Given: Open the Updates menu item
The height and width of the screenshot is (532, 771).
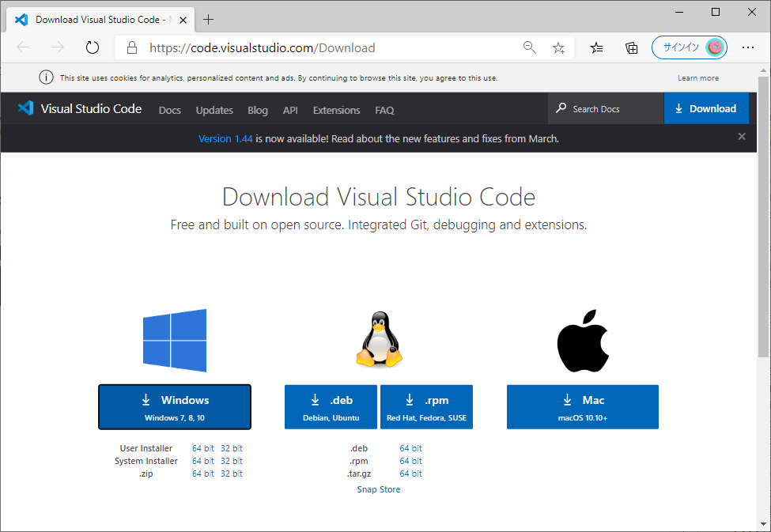Looking at the screenshot, I should click(x=214, y=110).
